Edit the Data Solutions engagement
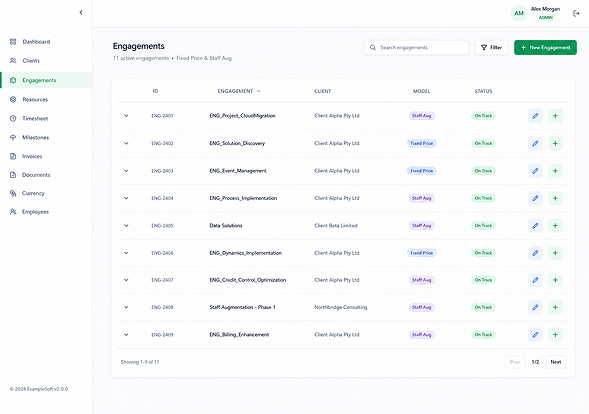Image resolution: width=589 pixels, height=414 pixels. [x=535, y=225]
